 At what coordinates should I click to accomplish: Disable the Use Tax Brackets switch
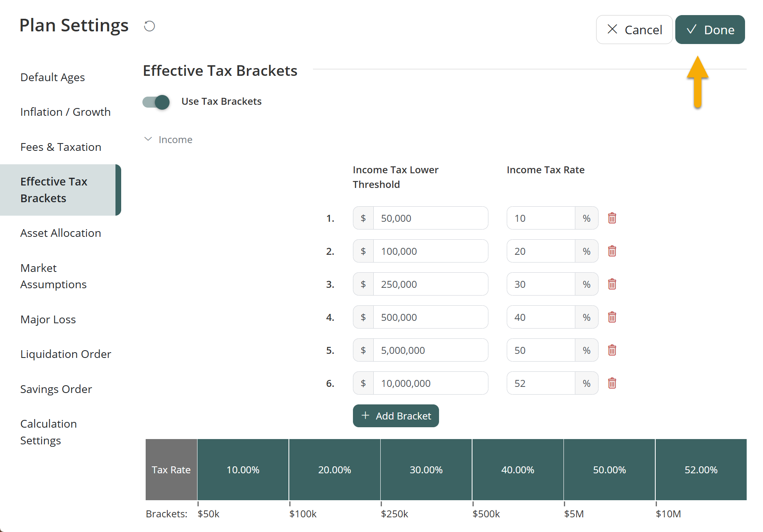point(156,102)
